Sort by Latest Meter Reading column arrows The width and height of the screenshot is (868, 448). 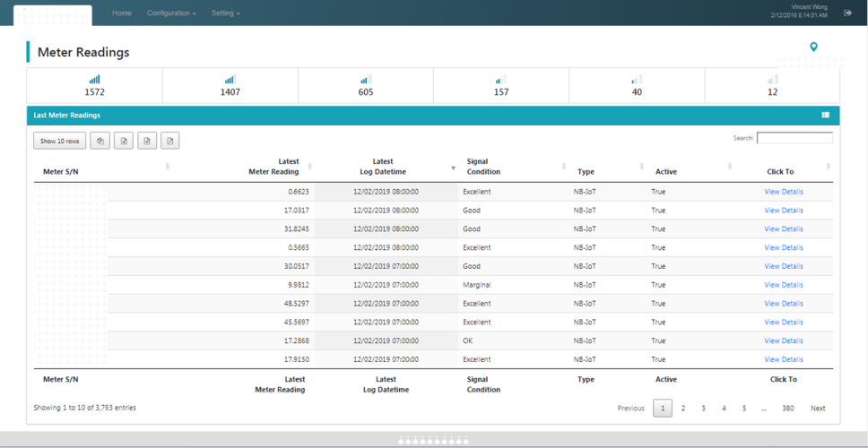point(309,167)
